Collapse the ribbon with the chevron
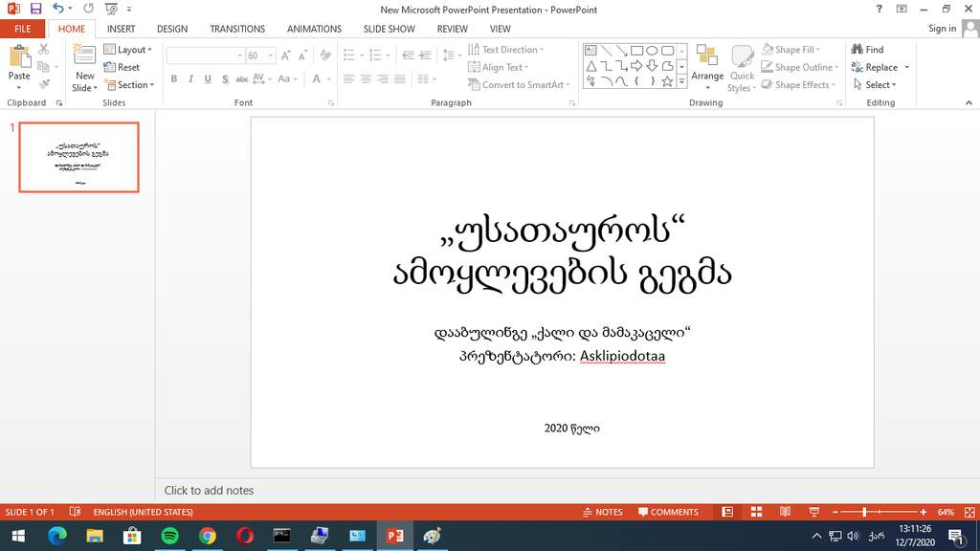 [x=969, y=102]
